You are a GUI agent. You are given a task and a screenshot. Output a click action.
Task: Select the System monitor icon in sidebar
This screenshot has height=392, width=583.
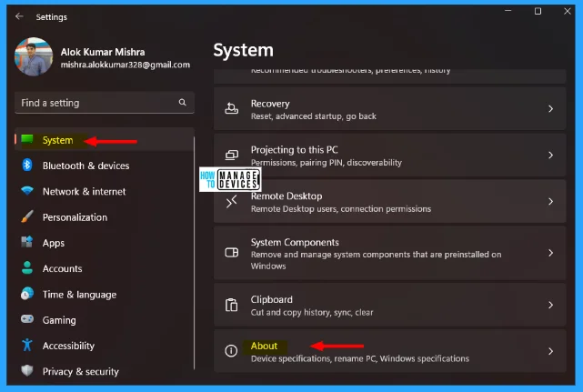27,139
